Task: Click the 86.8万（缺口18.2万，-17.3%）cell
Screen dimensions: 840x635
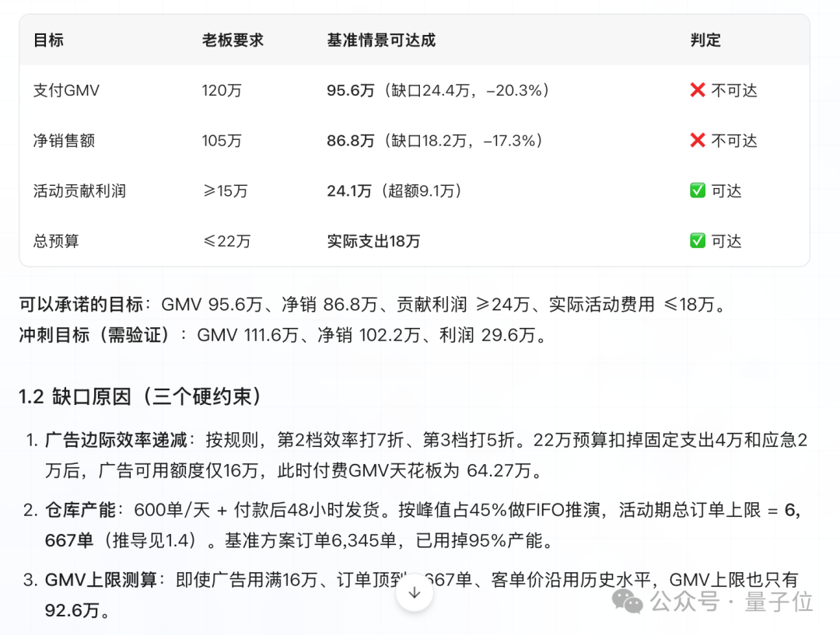Action: 435,141
